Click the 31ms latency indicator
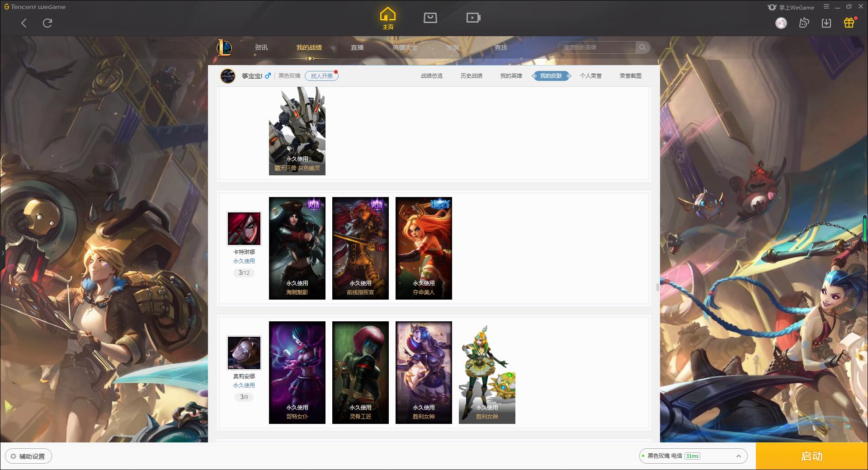Image resolution: width=868 pixels, height=470 pixels. click(x=692, y=456)
